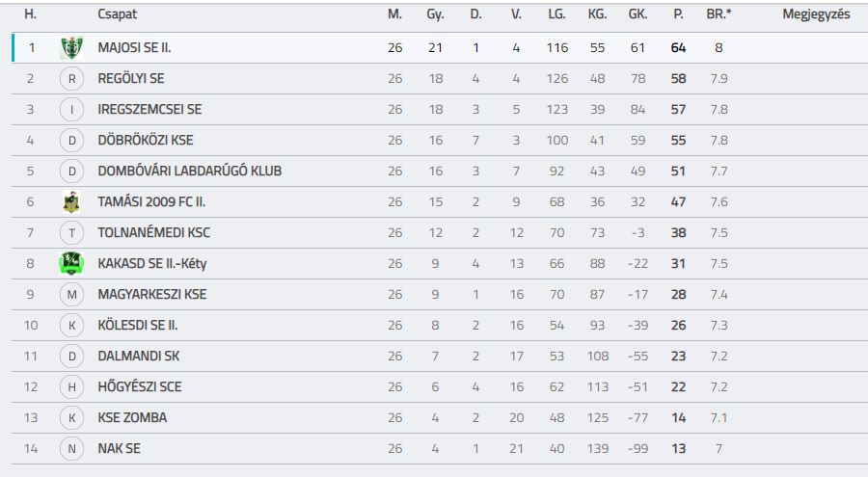
Task: Select the MAJOSI SE II. team name
Action: coord(134,47)
